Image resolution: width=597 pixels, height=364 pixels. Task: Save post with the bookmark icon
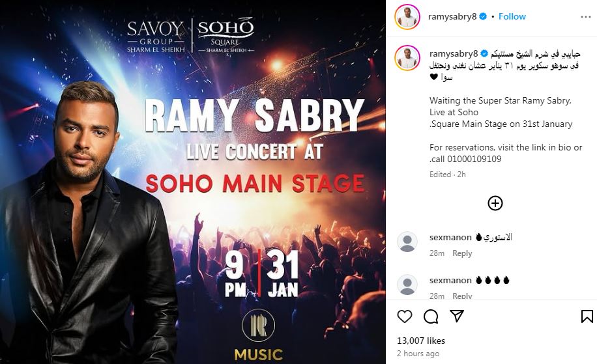pyautogui.click(x=587, y=316)
